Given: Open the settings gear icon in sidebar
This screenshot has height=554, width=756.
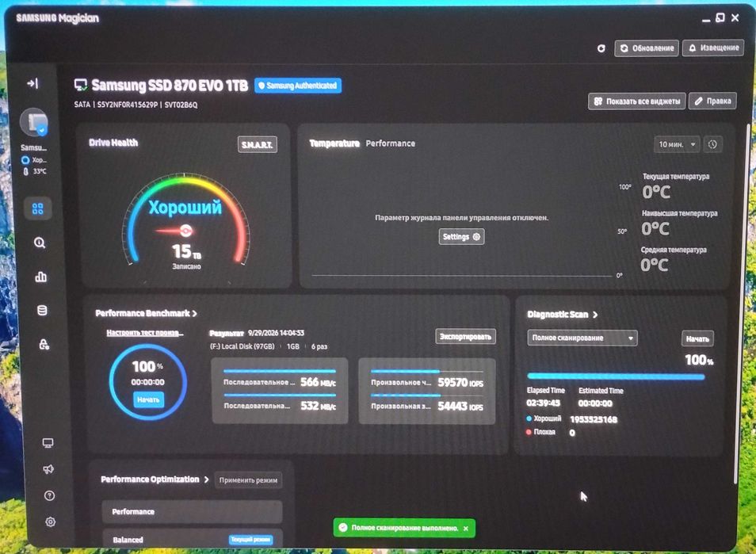Looking at the screenshot, I should [x=50, y=522].
